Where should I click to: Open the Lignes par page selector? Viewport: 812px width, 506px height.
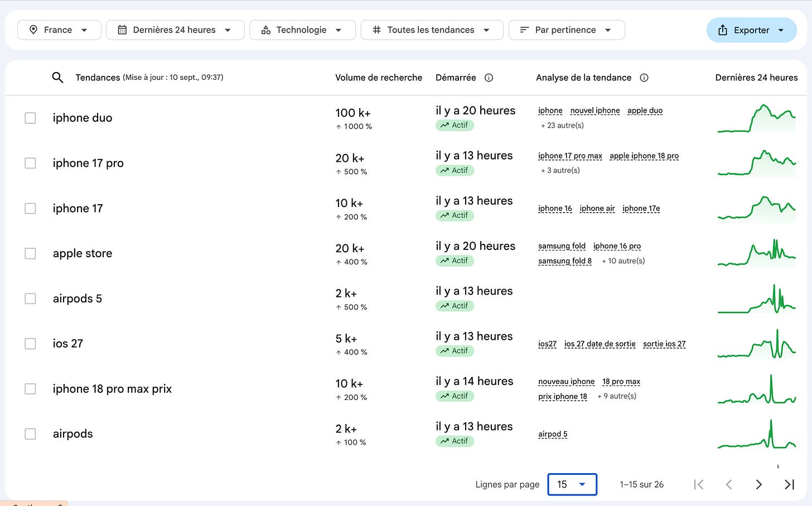[572, 484]
